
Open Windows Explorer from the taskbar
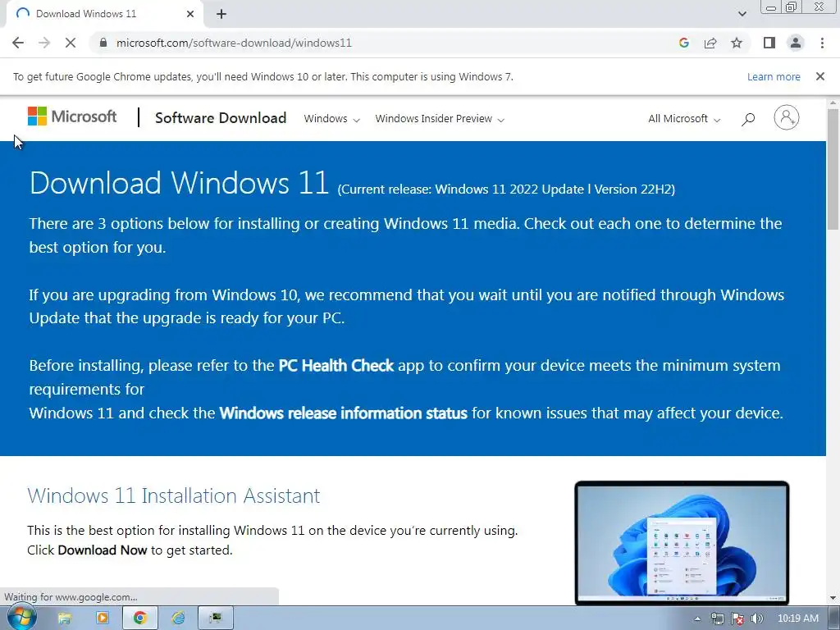tap(64, 619)
